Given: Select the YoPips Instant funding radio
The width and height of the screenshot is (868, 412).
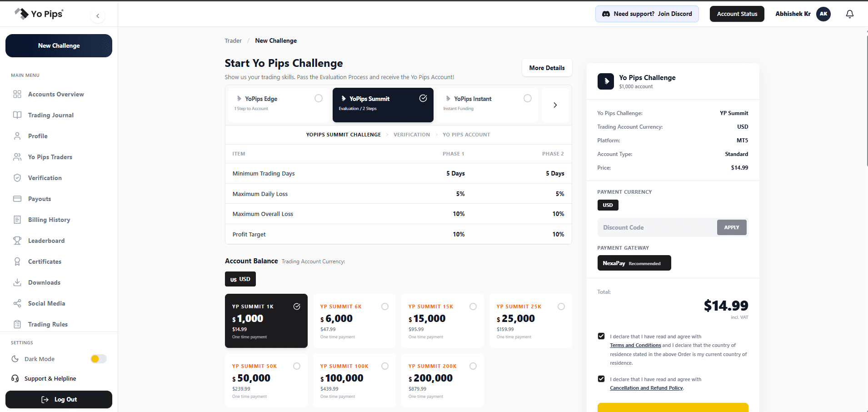Looking at the screenshot, I should pyautogui.click(x=528, y=98).
